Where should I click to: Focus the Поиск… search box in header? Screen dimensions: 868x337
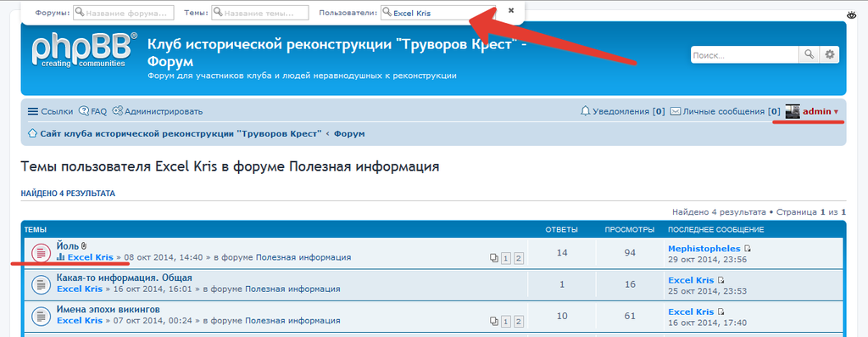click(744, 55)
